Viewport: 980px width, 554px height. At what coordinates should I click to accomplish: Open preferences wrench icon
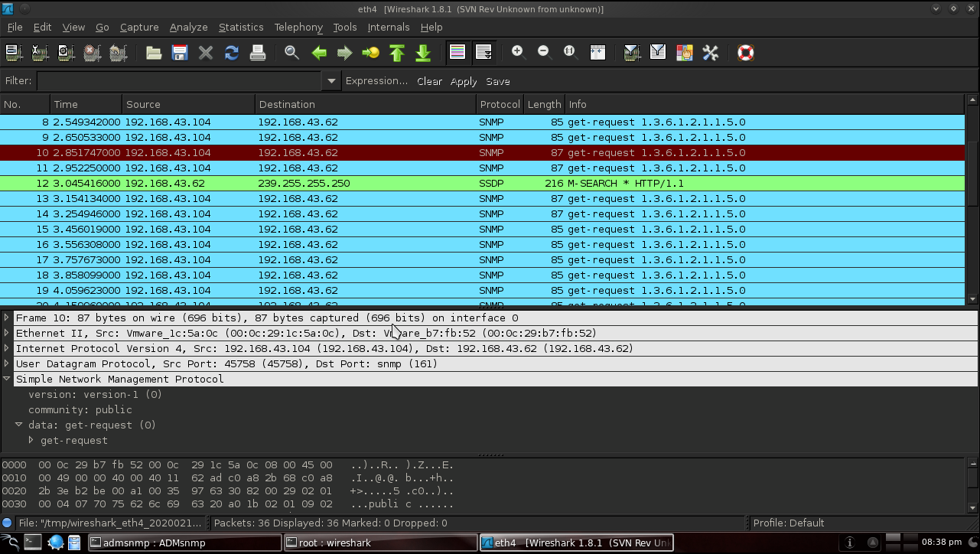(x=710, y=53)
